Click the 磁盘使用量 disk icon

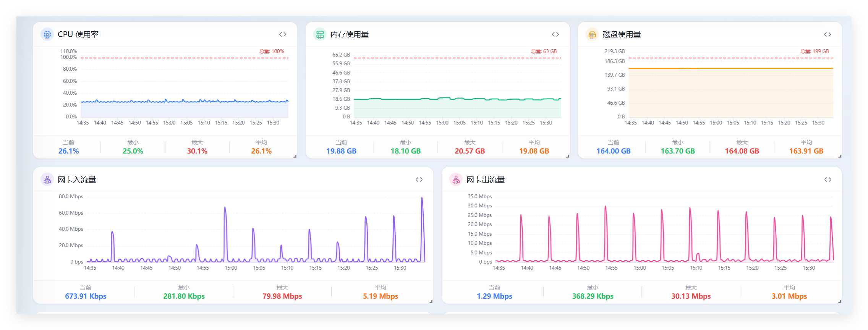pos(592,34)
